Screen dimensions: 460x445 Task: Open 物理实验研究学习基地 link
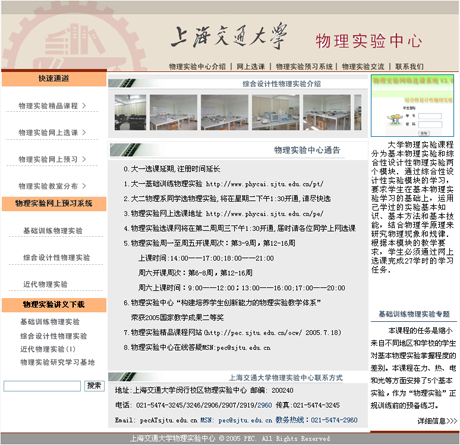(x=57, y=362)
